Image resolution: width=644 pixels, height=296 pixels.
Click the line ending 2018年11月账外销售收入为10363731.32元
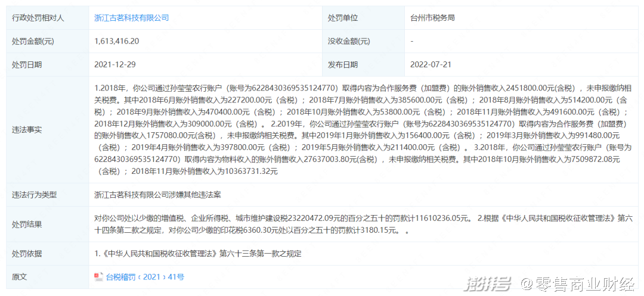coord(186,172)
